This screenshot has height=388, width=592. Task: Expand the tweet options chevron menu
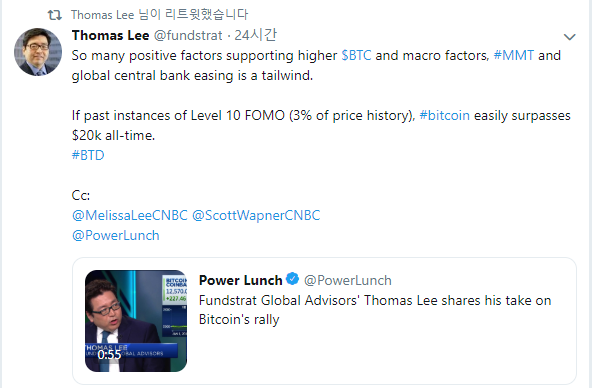click(569, 37)
